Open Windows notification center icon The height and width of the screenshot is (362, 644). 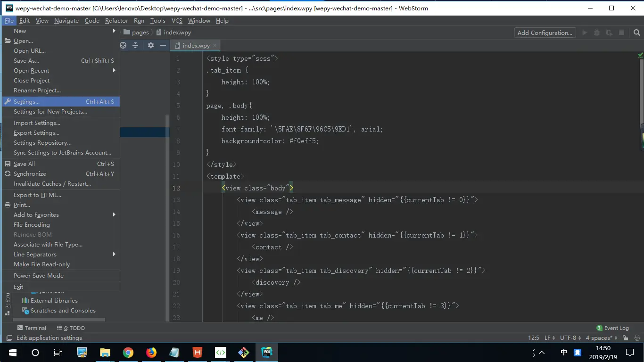(x=630, y=353)
